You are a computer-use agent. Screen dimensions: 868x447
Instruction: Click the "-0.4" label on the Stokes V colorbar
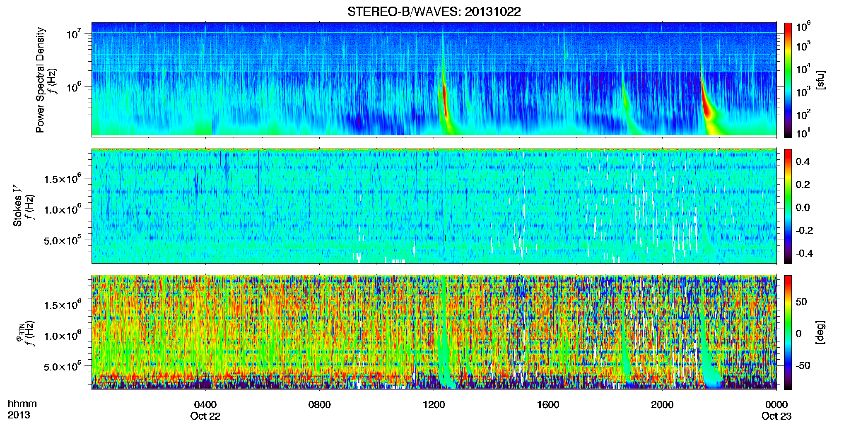pyautogui.click(x=804, y=254)
